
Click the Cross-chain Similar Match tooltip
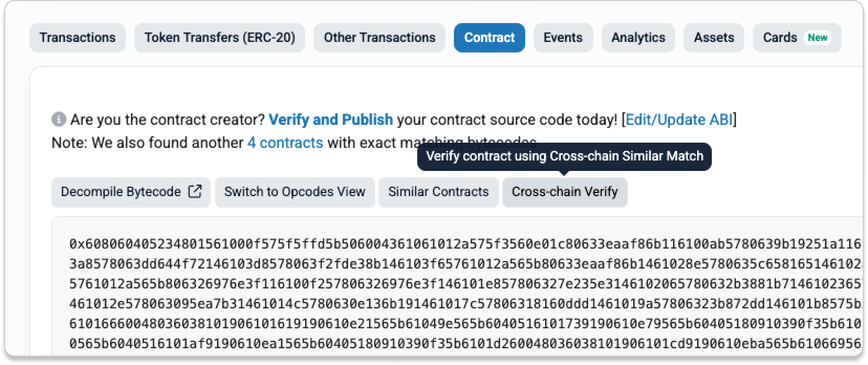[x=564, y=156]
